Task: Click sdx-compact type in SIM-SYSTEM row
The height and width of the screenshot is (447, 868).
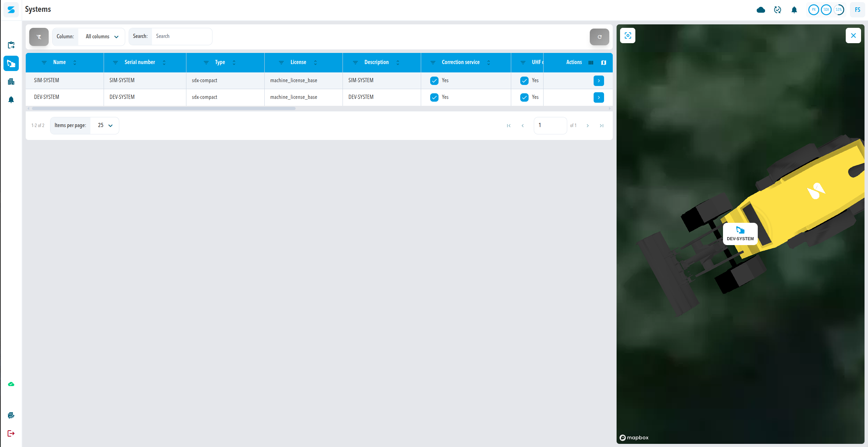Action: (204, 80)
